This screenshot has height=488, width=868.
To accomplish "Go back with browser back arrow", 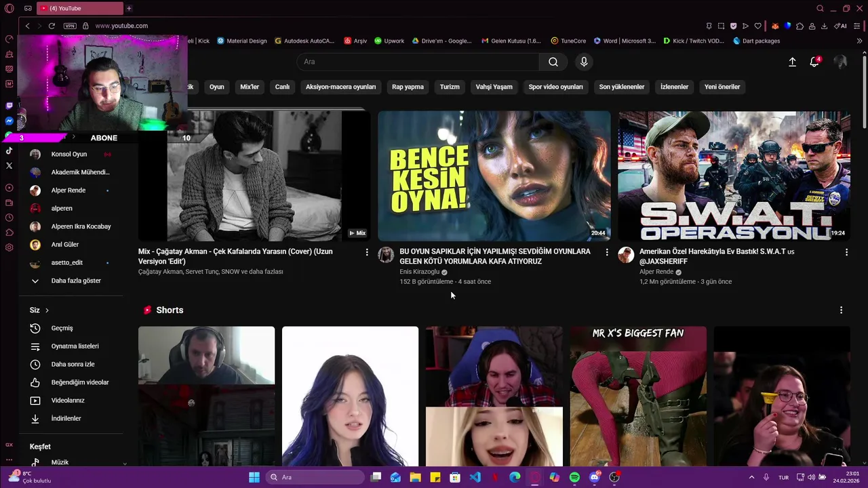I will tap(27, 26).
